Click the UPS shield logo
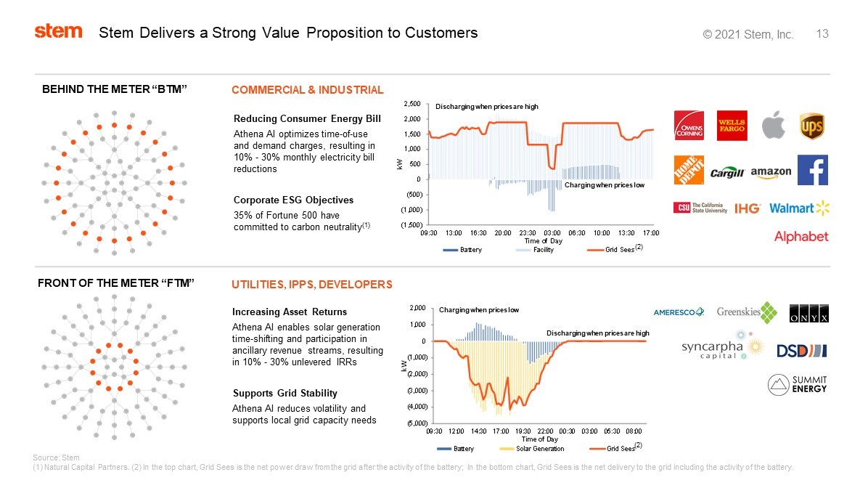The height and width of the screenshot is (488, 868). coord(811,126)
